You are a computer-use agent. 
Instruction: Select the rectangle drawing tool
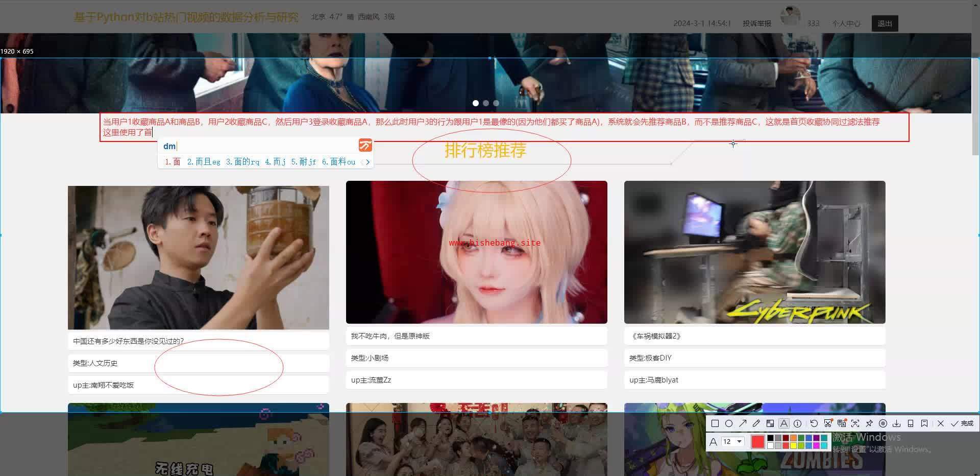(715, 423)
